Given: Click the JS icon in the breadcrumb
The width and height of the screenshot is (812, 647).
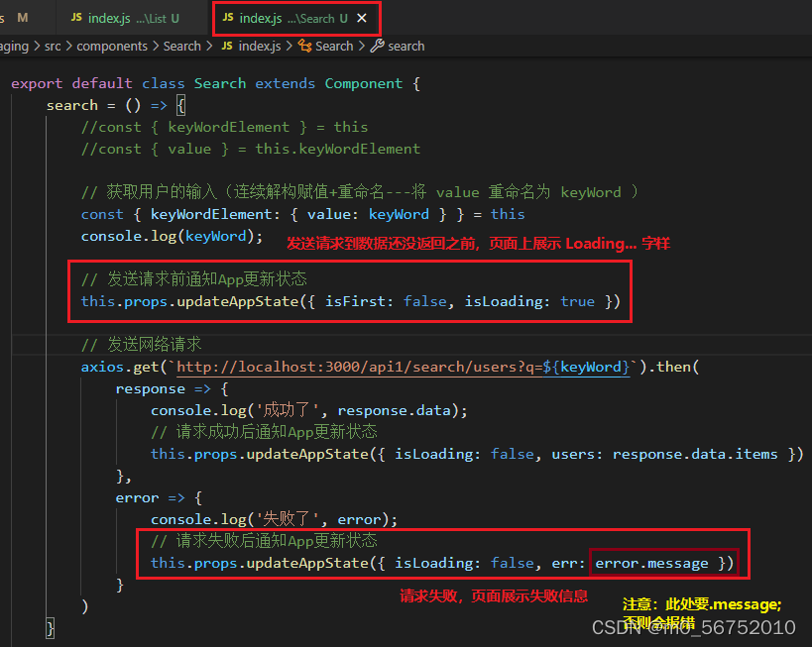Looking at the screenshot, I should pyautogui.click(x=227, y=46).
